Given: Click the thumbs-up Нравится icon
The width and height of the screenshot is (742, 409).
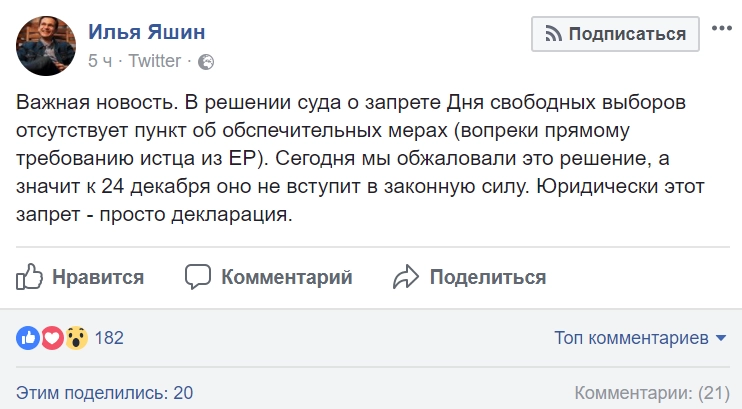Looking at the screenshot, I should coord(29,277).
